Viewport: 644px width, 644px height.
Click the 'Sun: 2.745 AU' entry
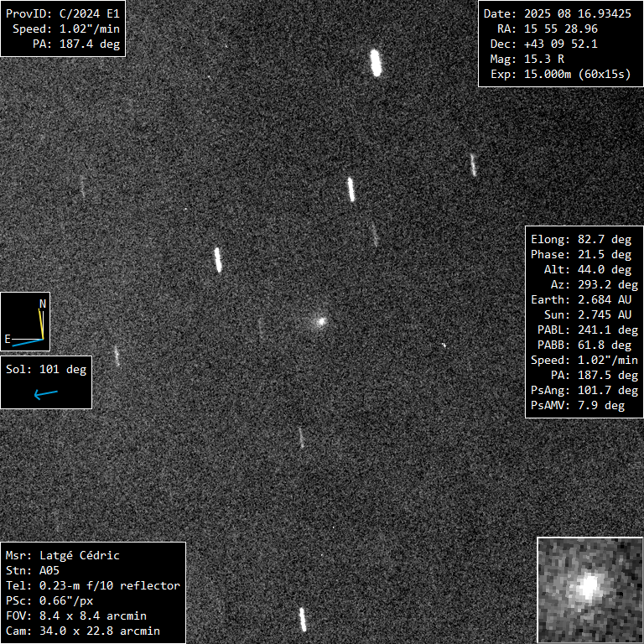[588, 315]
